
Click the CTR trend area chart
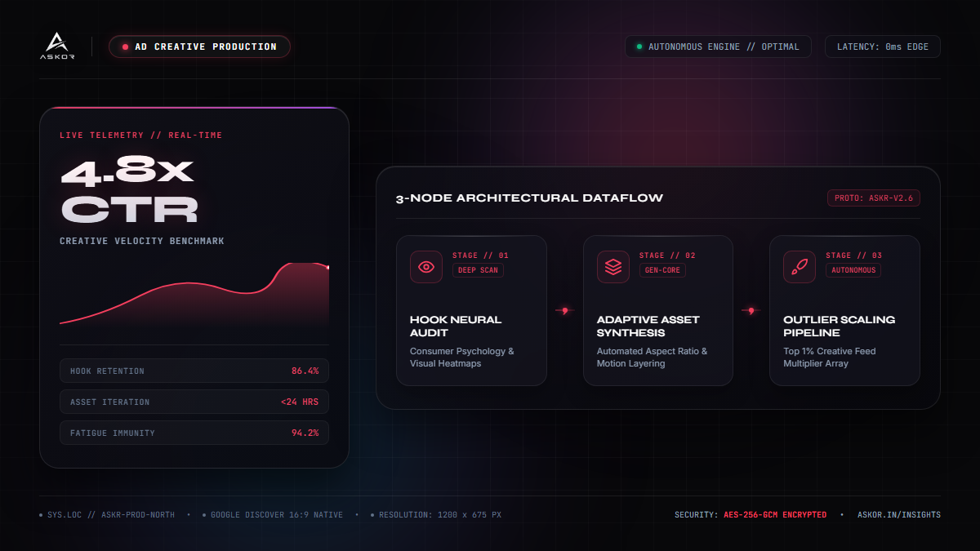194,294
